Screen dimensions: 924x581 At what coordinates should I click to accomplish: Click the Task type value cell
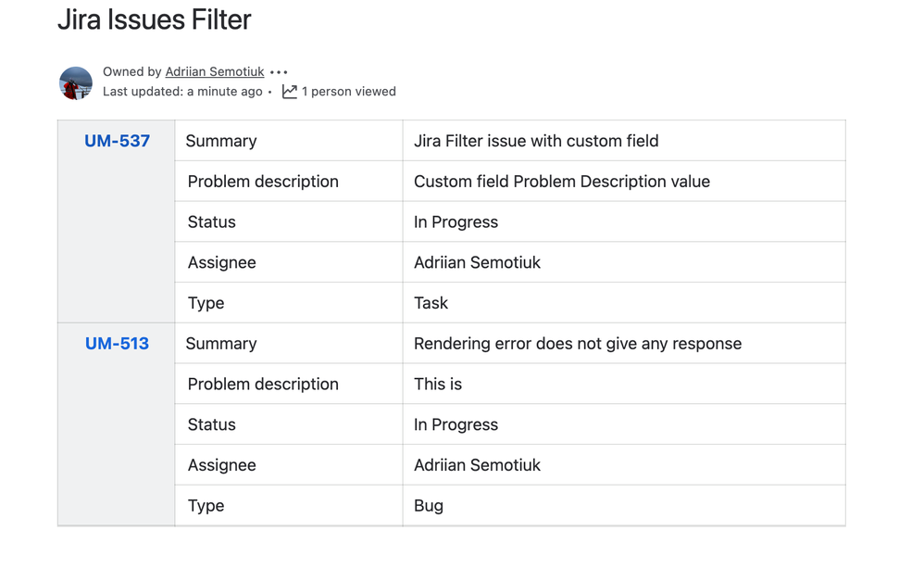coord(624,303)
